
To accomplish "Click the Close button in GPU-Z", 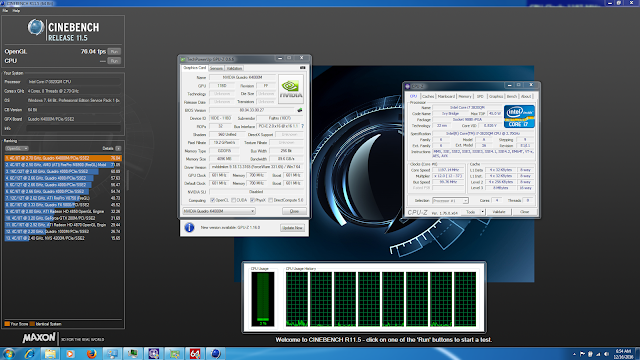I will click(294, 211).
